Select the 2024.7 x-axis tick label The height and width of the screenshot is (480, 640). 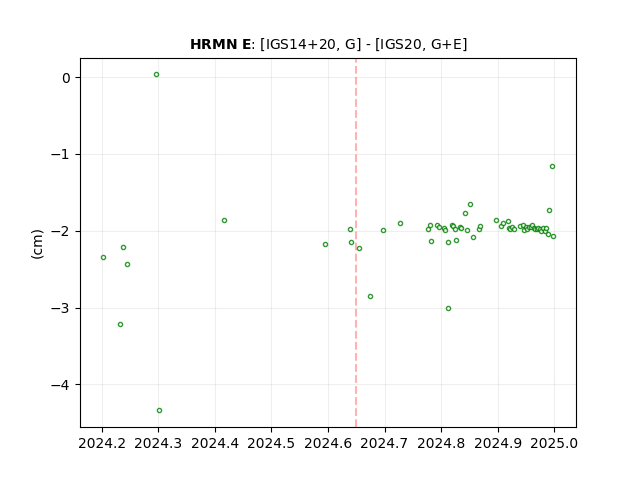(384, 443)
